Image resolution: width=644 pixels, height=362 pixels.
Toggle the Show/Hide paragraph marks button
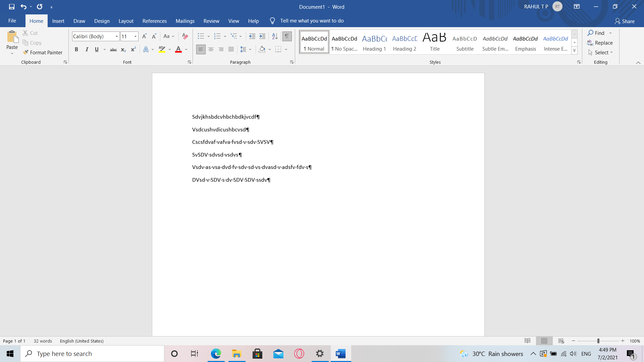click(x=287, y=36)
